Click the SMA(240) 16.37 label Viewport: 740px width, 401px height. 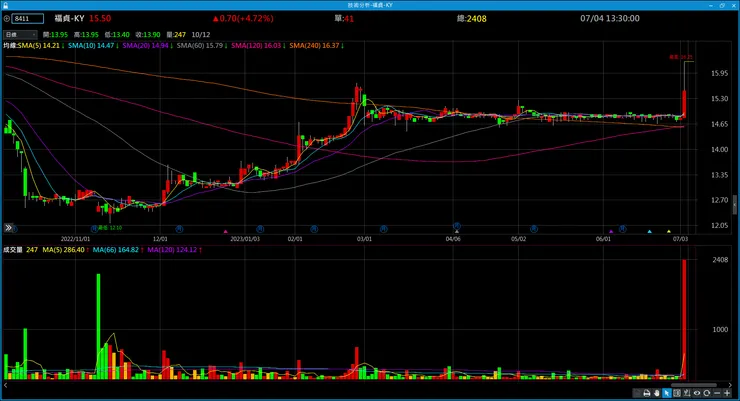(316, 46)
